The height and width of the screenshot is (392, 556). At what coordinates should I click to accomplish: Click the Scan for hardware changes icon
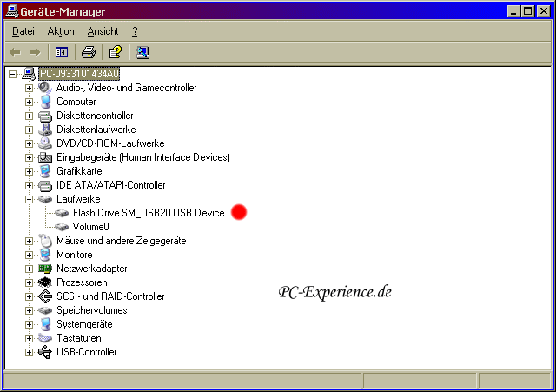(x=142, y=52)
